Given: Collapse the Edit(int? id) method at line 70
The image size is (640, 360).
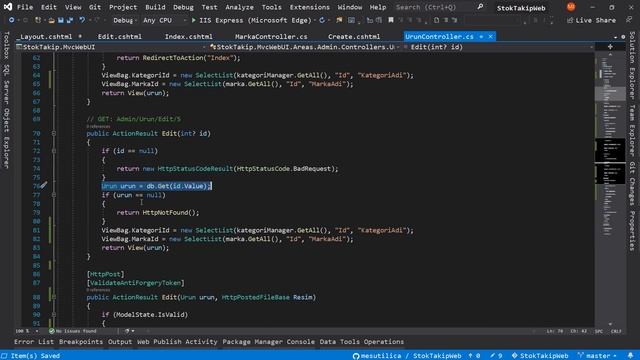Looking at the screenshot, I should pos(53,133).
